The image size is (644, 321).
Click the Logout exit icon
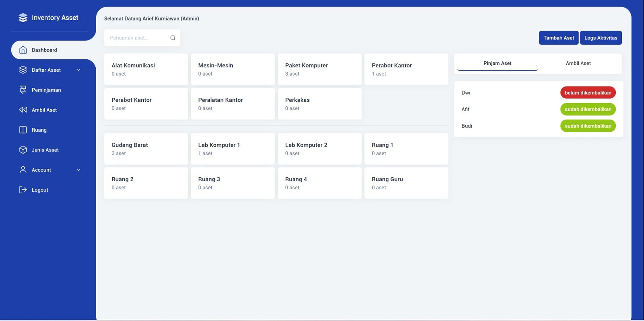23,190
